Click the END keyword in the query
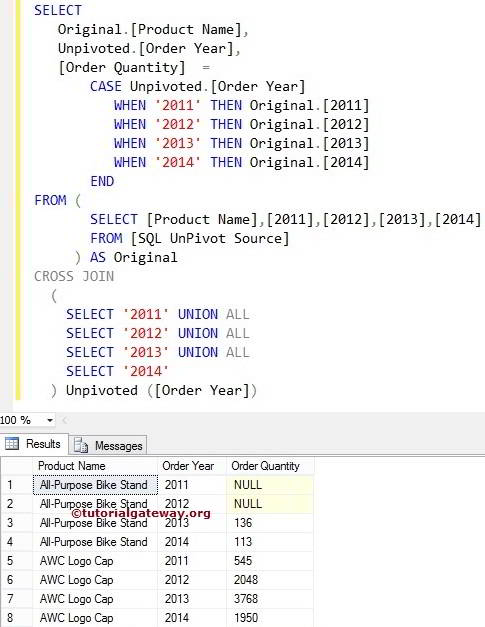 pos(102,181)
